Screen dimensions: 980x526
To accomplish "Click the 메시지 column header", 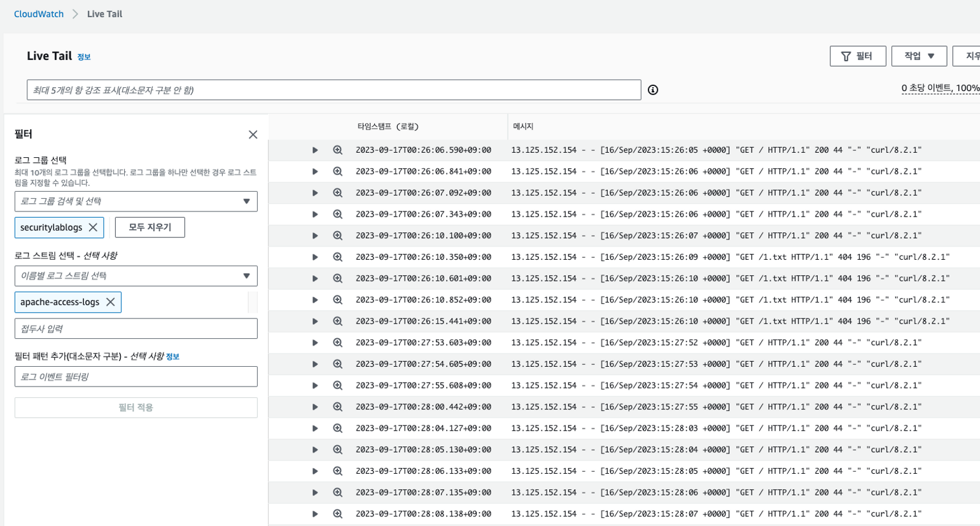I will tap(524, 127).
